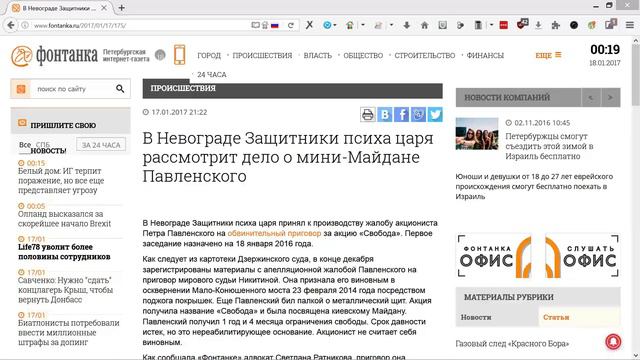Click the red notification bell button
Screen dimensions: 640x360
pyautogui.click(x=613, y=342)
